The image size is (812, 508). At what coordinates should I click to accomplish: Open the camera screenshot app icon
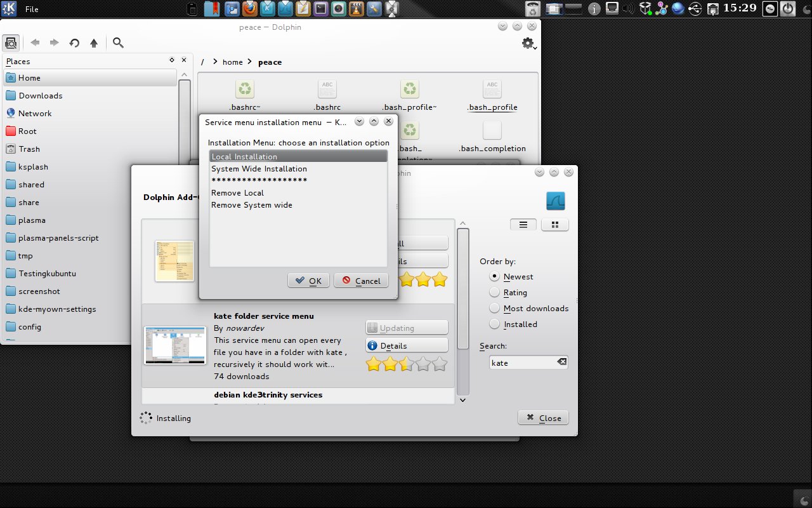click(339, 9)
